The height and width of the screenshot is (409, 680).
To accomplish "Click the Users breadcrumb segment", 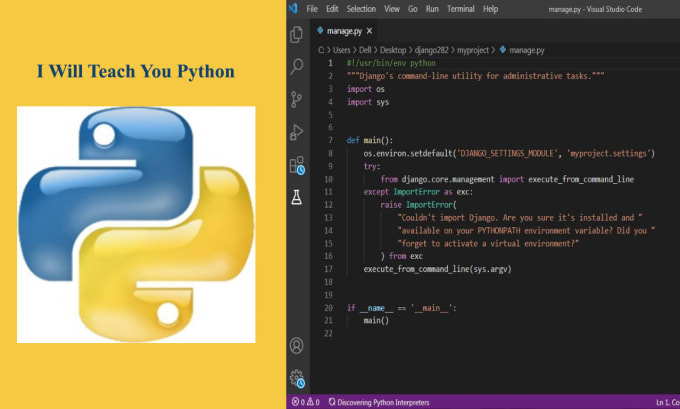I will [341, 50].
